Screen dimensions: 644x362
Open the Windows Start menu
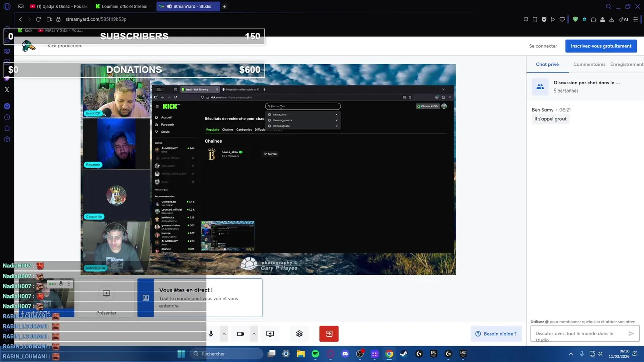click(x=181, y=354)
